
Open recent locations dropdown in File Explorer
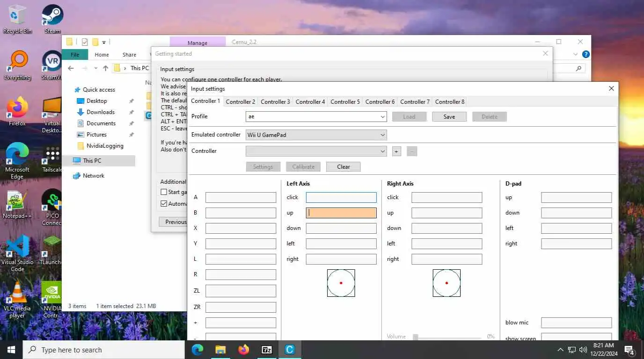tap(96, 68)
